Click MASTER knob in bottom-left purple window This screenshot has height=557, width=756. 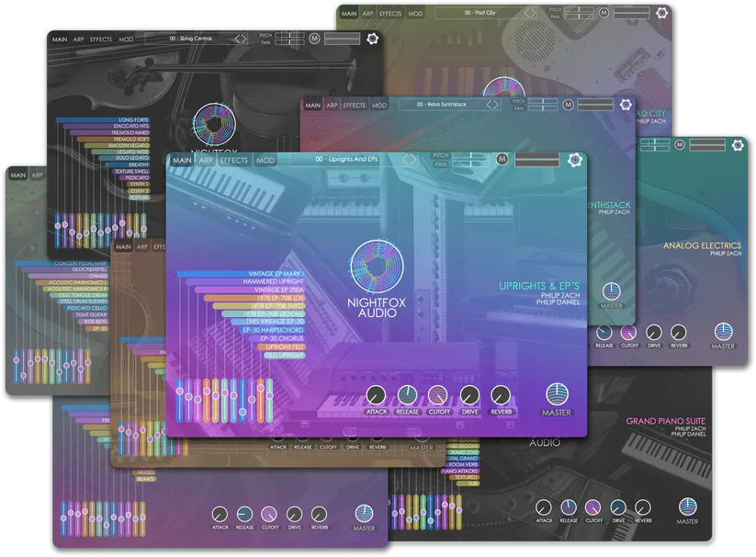[364, 514]
